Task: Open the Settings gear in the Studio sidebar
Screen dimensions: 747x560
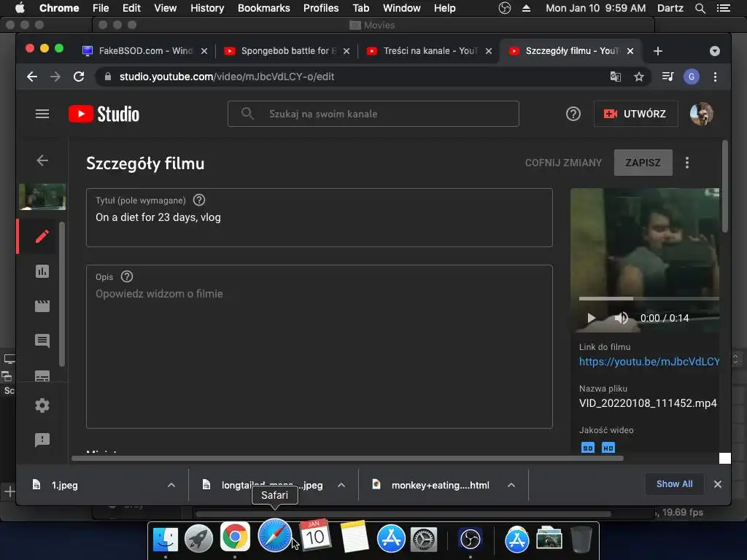Action: [x=42, y=405]
